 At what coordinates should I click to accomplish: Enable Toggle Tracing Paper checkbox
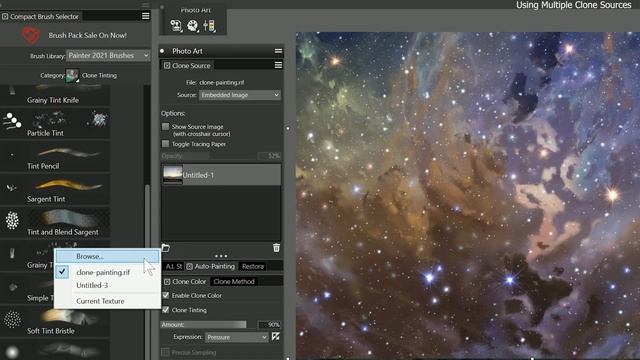pyautogui.click(x=165, y=144)
